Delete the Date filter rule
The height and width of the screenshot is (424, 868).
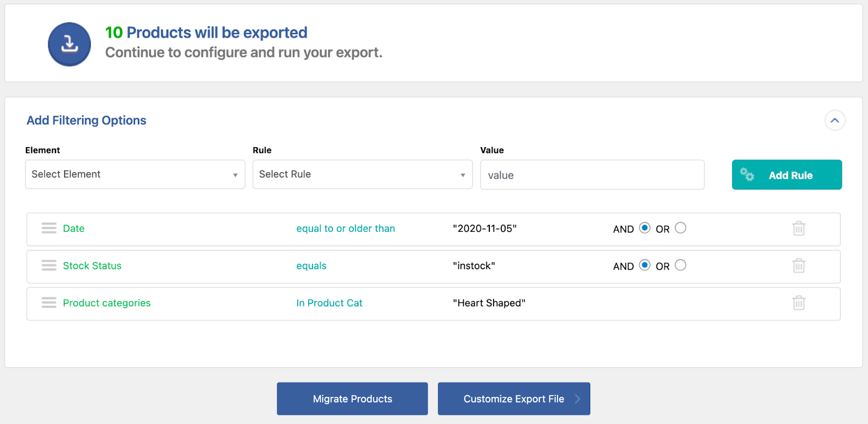click(799, 229)
